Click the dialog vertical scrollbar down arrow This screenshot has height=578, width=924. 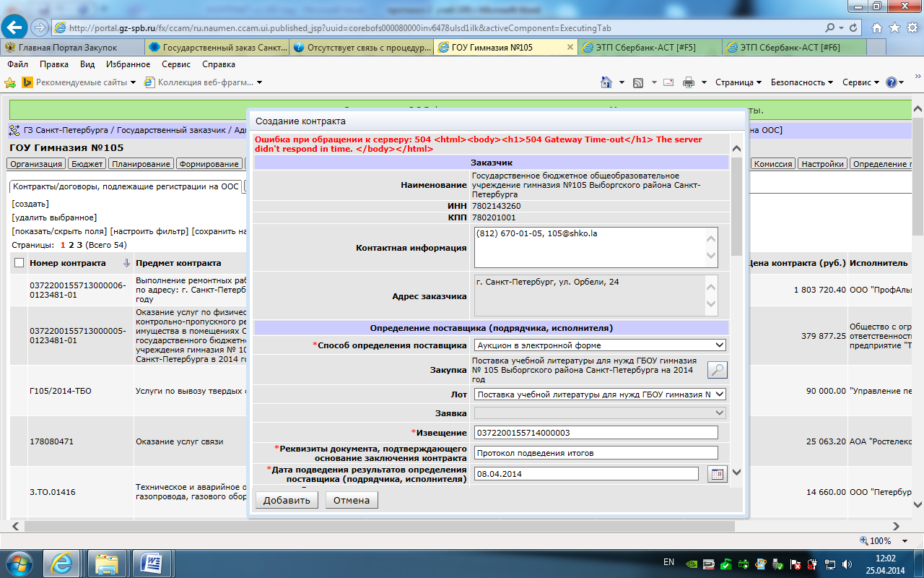736,473
